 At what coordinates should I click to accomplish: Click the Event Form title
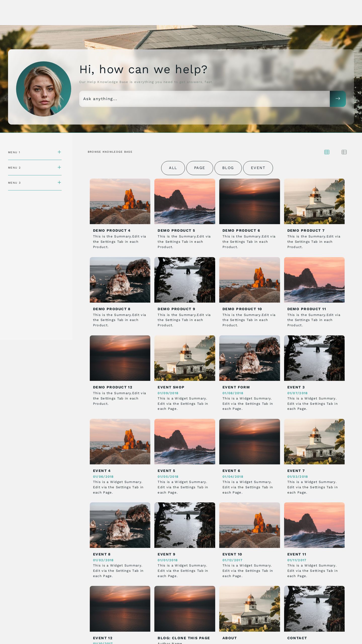click(236, 387)
